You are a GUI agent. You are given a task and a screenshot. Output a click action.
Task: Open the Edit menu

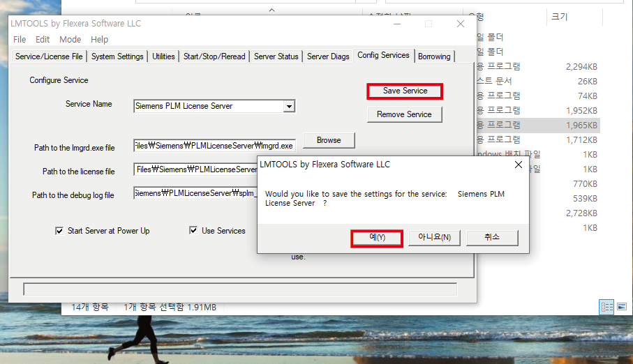coord(43,40)
